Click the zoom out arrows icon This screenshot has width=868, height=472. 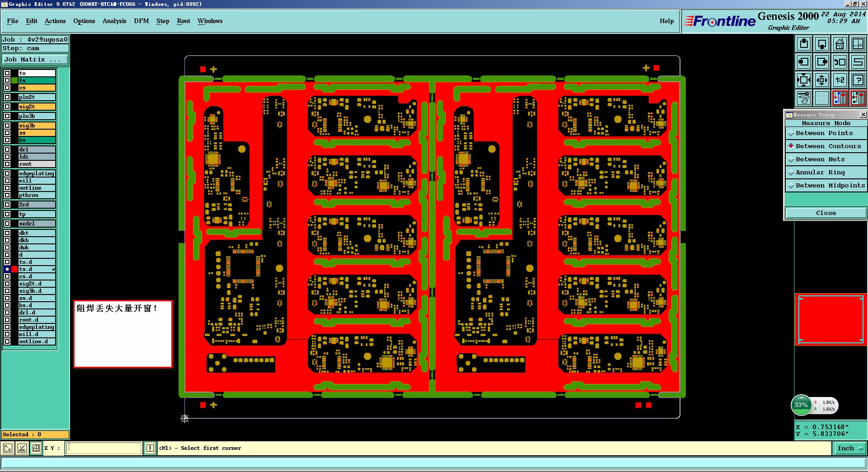822,80
